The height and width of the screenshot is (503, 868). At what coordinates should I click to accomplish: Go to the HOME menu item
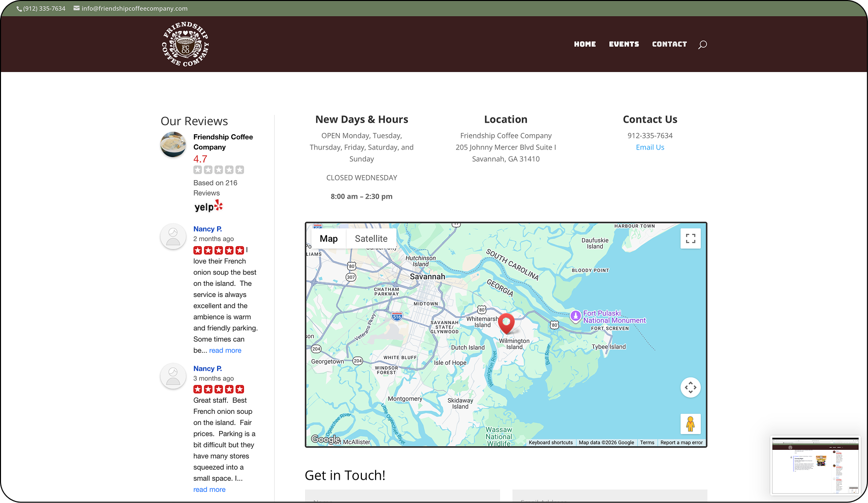585,44
